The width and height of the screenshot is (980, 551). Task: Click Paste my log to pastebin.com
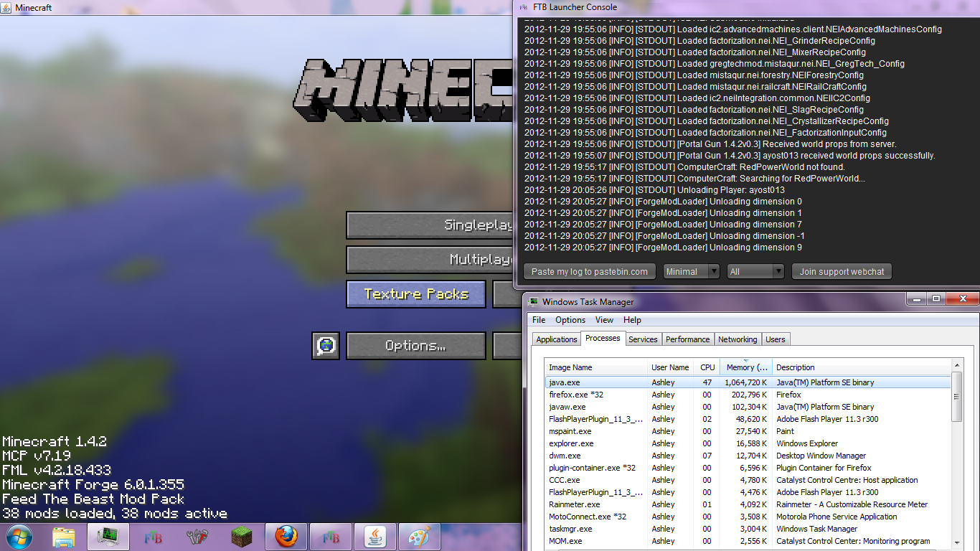(590, 272)
